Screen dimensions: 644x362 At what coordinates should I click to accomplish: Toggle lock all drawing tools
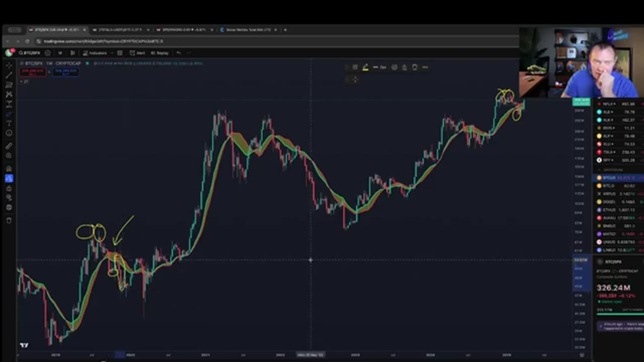click(9, 188)
